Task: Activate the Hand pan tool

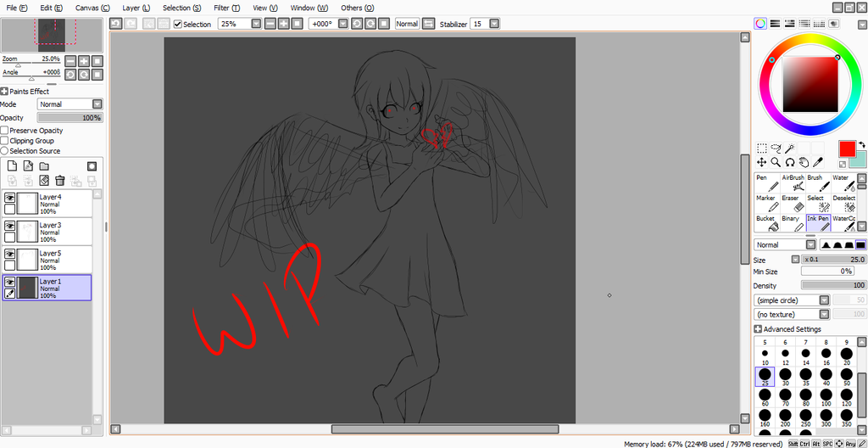Action: pos(804,162)
